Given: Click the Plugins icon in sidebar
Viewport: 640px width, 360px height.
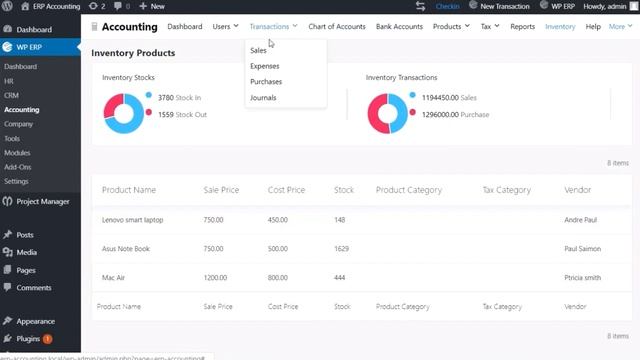Looking at the screenshot, I should 7,338.
